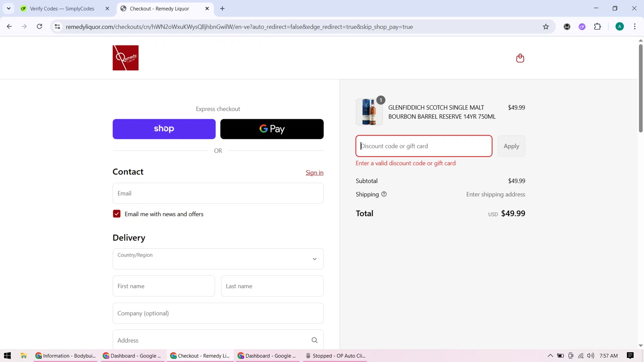The height and width of the screenshot is (362, 644).
Task: Go back to the previous page
Action: click(x=9, y=27)
